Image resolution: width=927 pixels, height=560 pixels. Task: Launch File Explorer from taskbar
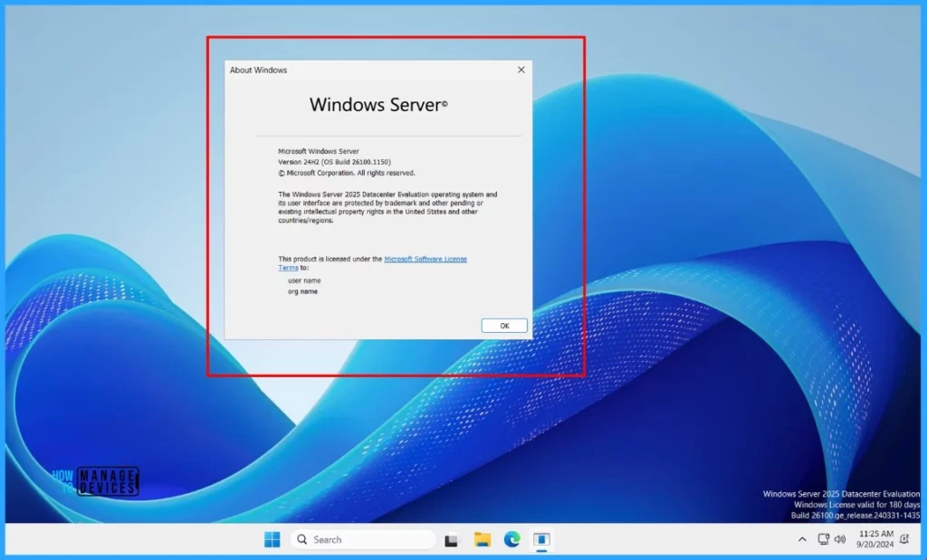[x=482, y=539]
